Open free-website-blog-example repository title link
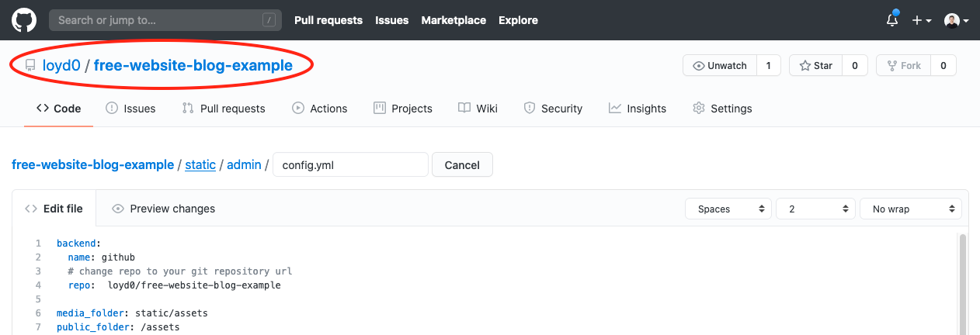Viewport: 980px width, 335px height. click(193, 66)
